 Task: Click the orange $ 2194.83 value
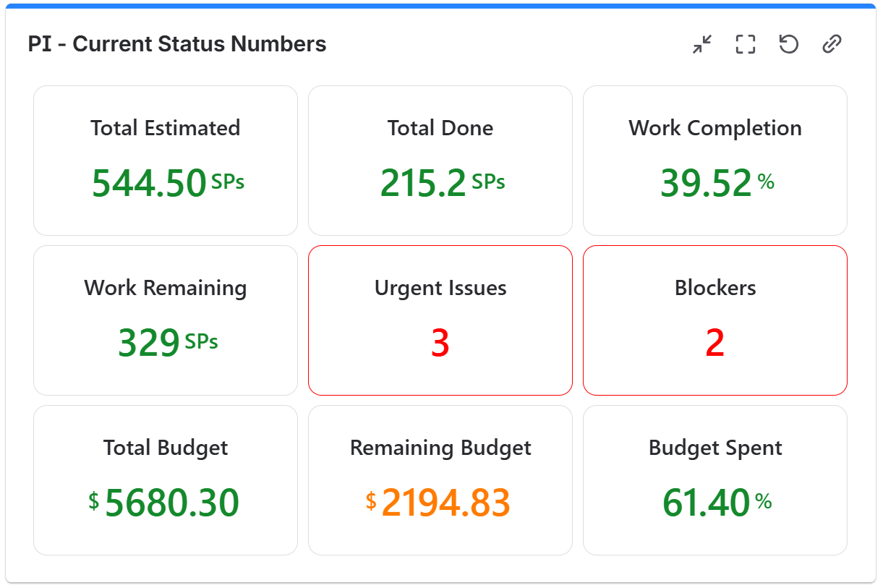(438, 503)
